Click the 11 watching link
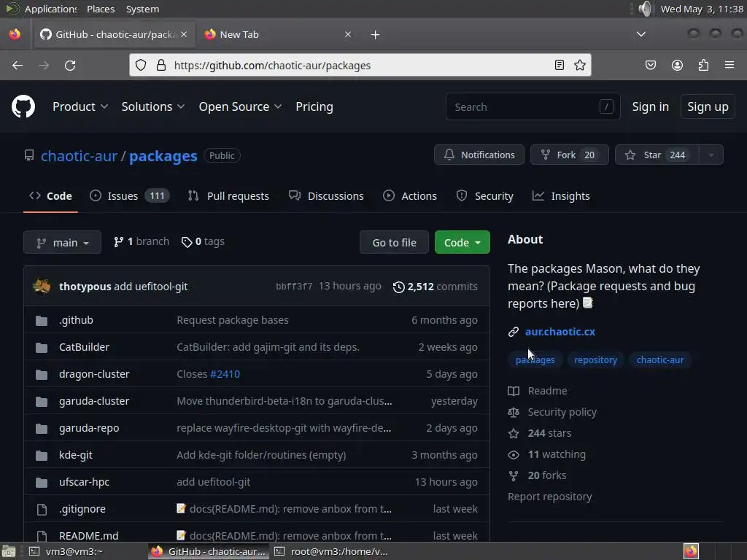The image size is (747, 560). click(x=557, y=454)
